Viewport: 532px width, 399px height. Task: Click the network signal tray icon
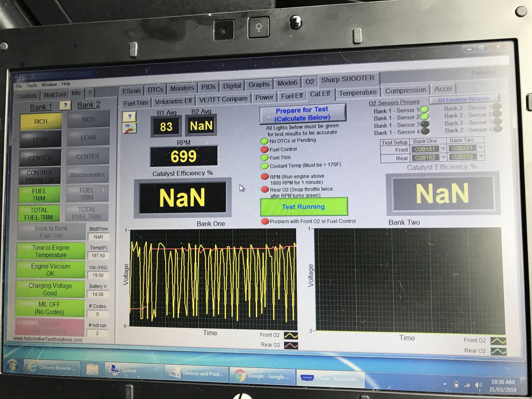467,385
